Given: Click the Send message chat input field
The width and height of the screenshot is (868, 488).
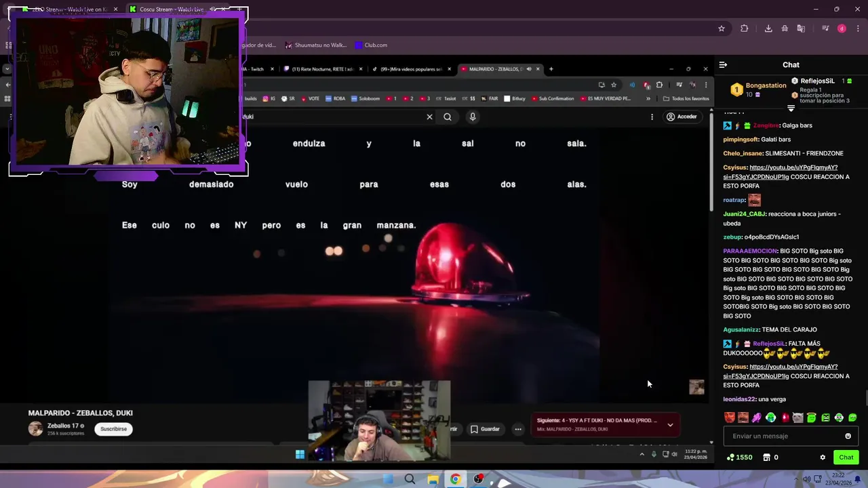Looking at the screenshot, I should click(x=791, y=436).
